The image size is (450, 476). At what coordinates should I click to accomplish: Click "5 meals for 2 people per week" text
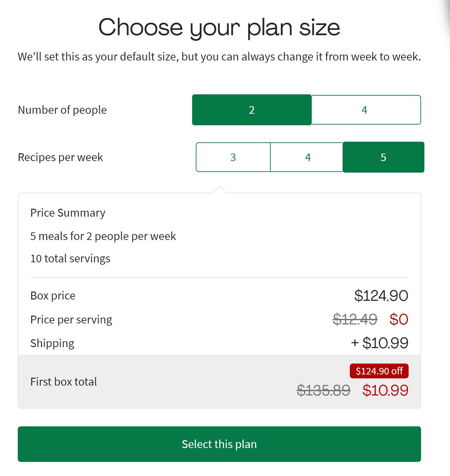click(x=103, y=236)
